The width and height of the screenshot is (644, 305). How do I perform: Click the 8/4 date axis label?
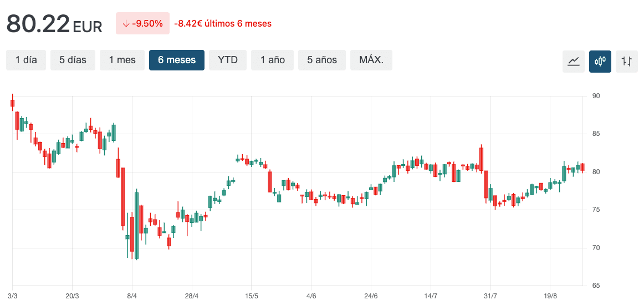(132, 296)
